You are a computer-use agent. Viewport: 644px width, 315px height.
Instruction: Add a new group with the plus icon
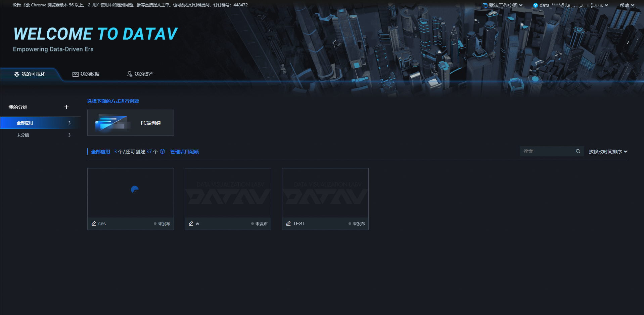(x=66, y=107)
